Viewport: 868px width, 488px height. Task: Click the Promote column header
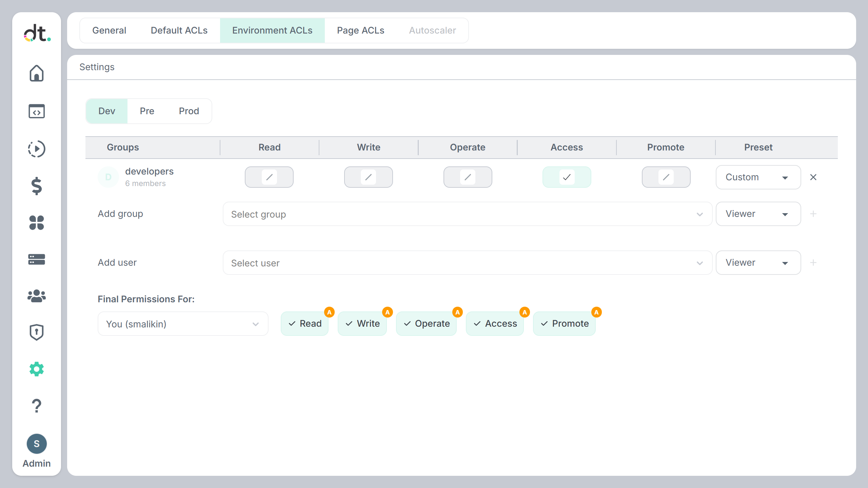666,147
